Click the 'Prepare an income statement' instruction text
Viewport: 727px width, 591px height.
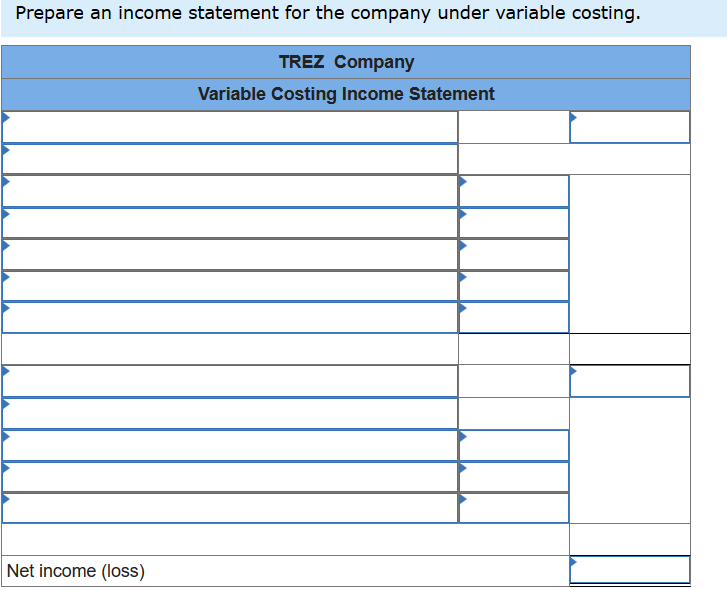tap(328, 13)
